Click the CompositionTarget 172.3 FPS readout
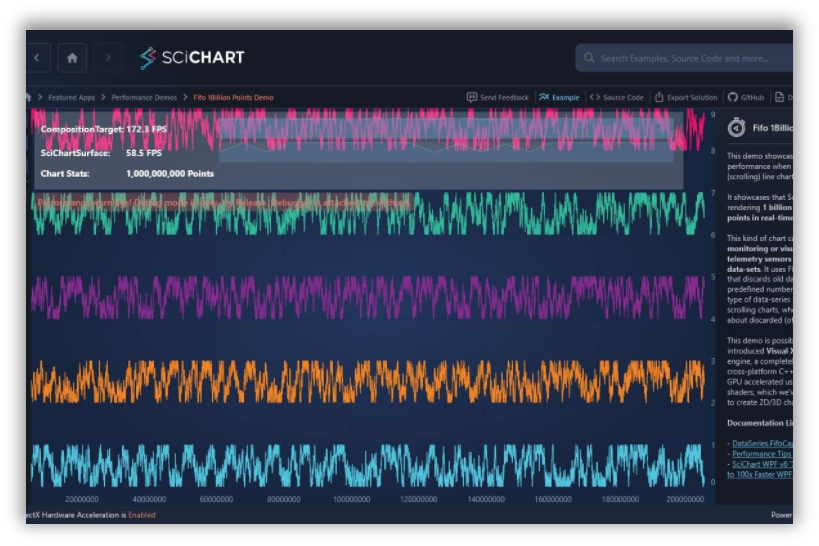The height and width of the screenshot is (546, 819). pyautogui.click(x=104, y=129)
